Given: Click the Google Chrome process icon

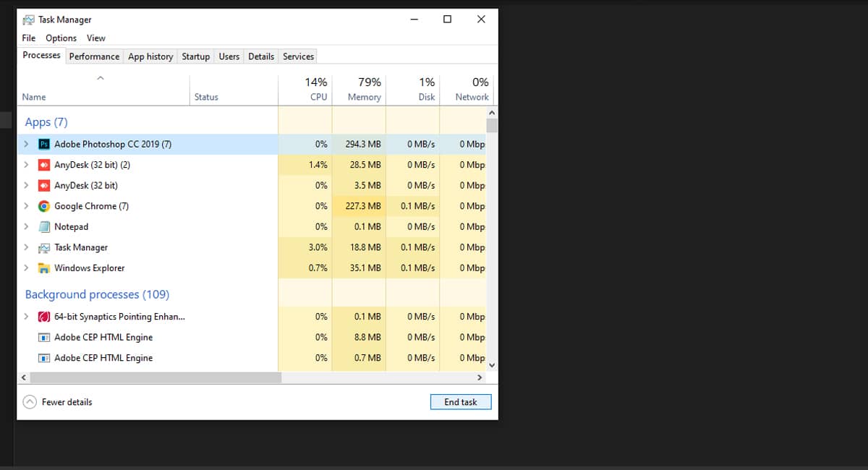Looking at the screenshot, I should click(x=44, y=206).
